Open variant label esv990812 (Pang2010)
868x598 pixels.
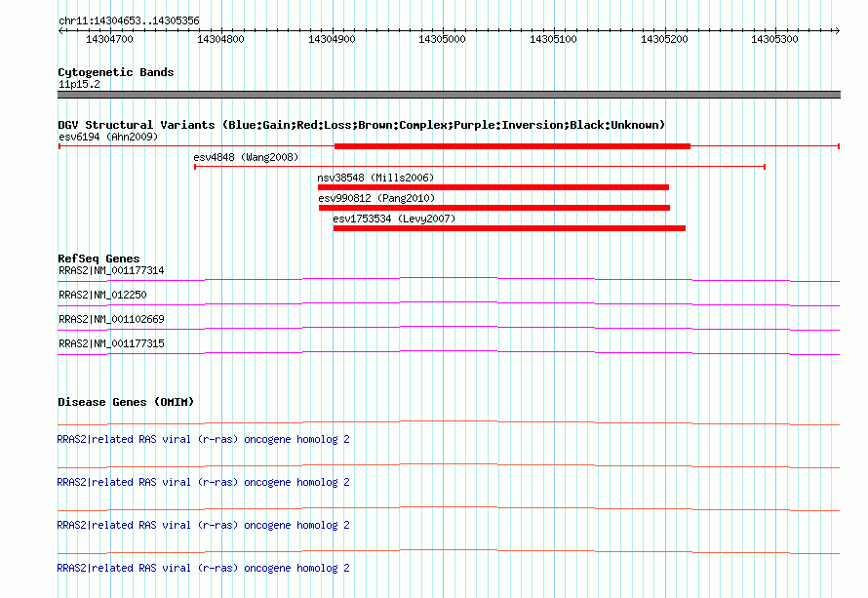[376, 198]
